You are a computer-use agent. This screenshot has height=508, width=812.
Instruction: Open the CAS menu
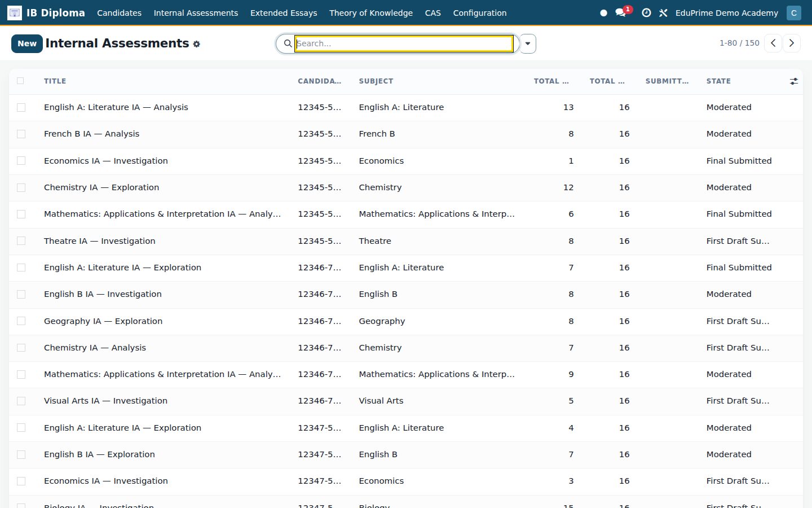pos(433,12)
